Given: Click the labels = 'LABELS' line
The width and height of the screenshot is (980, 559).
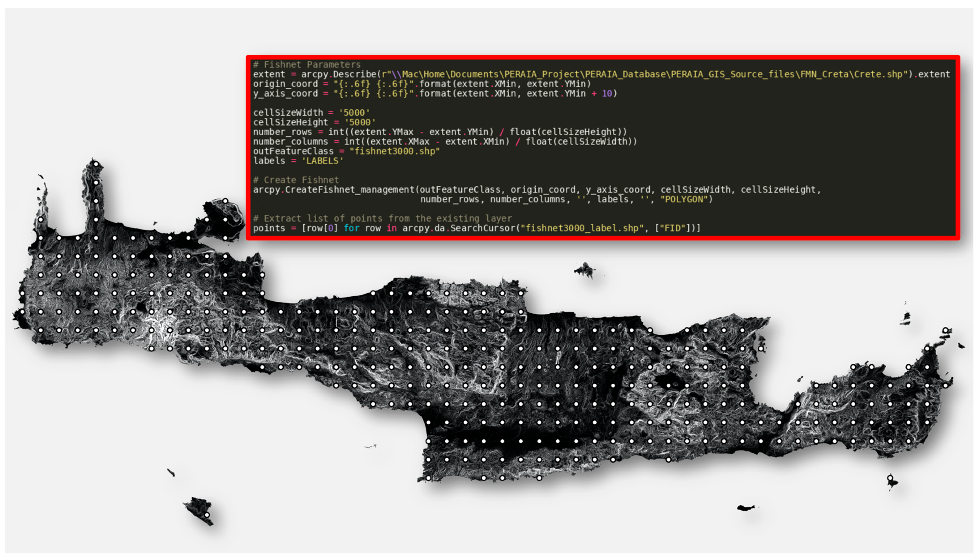Looking at the screenshot, I should pyautogui.click(x=298, y=160).
